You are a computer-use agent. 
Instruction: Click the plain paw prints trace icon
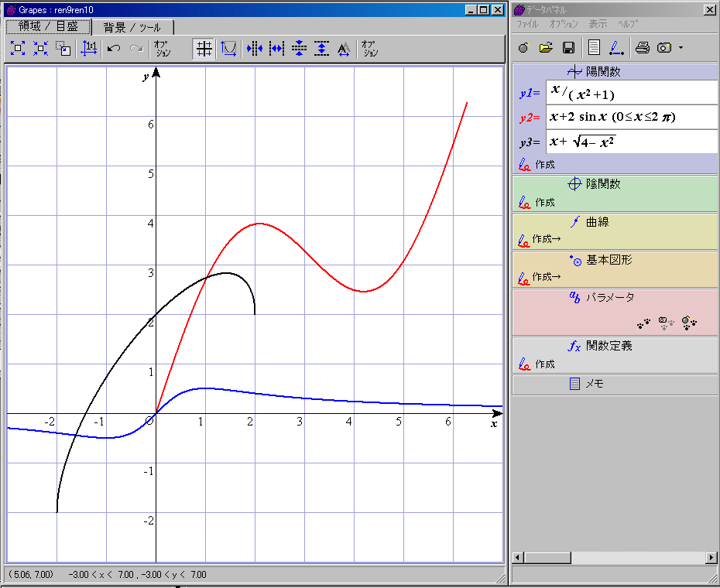pyautogui.click(x=644, y=323)
